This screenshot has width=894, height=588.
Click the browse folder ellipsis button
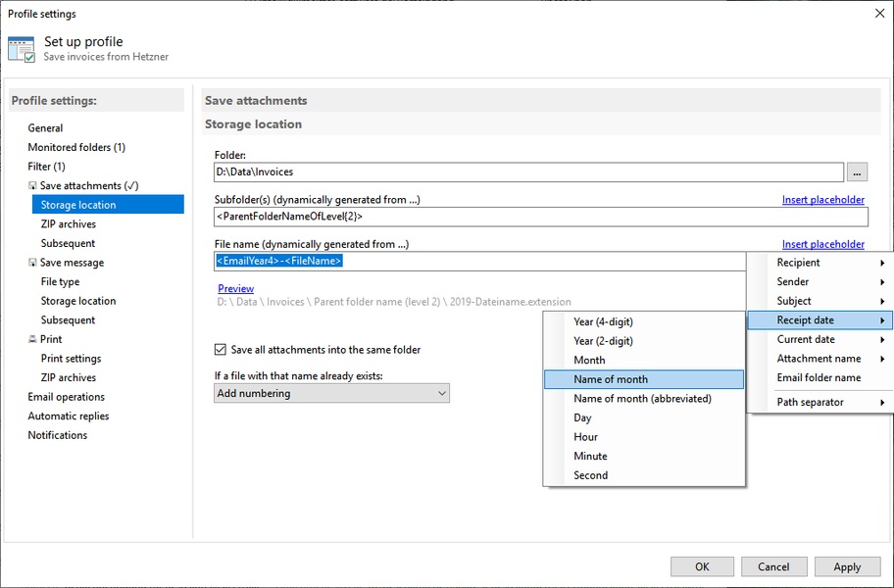[858, 172]
